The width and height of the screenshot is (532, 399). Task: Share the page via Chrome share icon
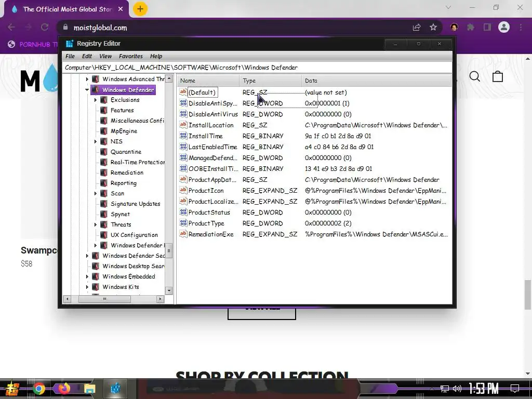417,27
